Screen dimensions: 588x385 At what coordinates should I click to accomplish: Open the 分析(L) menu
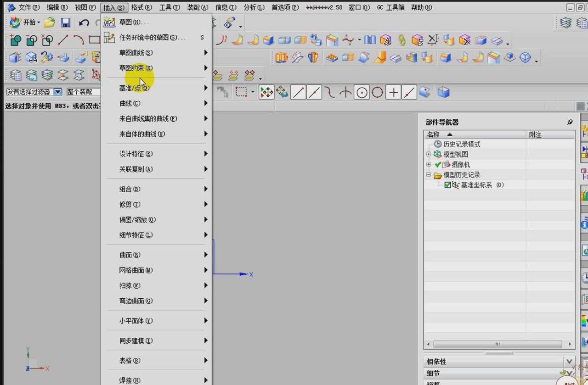click(254, 7)
